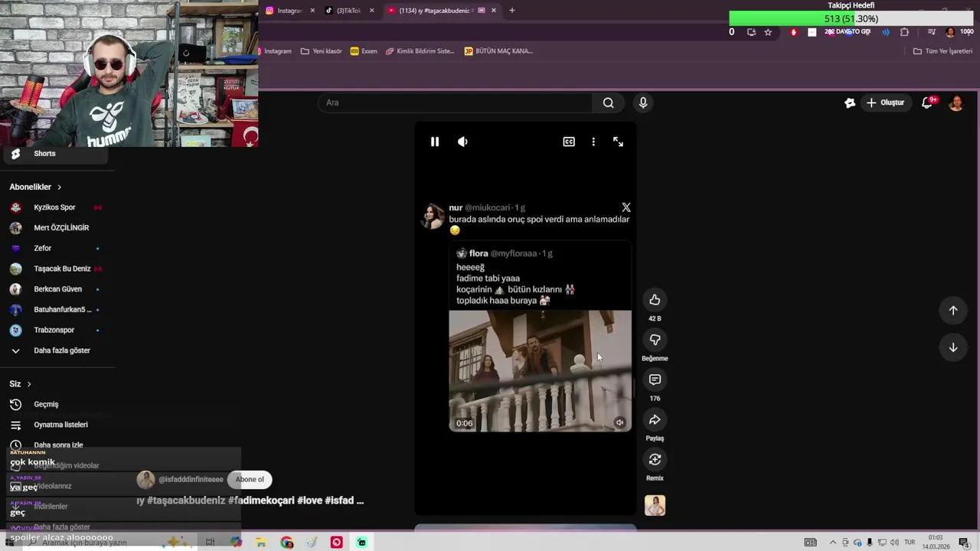
Task: Open Kimlik Bildirim Sistemi bookmark
Action: pos(420,51)
